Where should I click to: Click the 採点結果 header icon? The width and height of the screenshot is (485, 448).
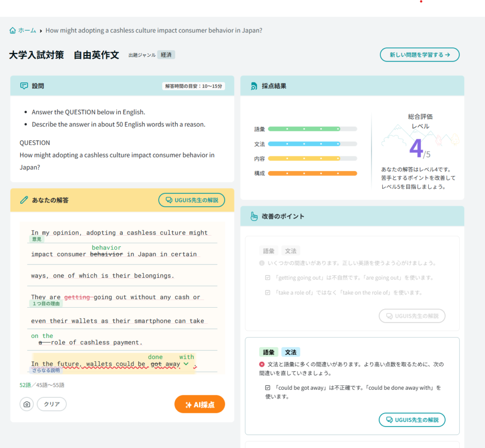253,86
